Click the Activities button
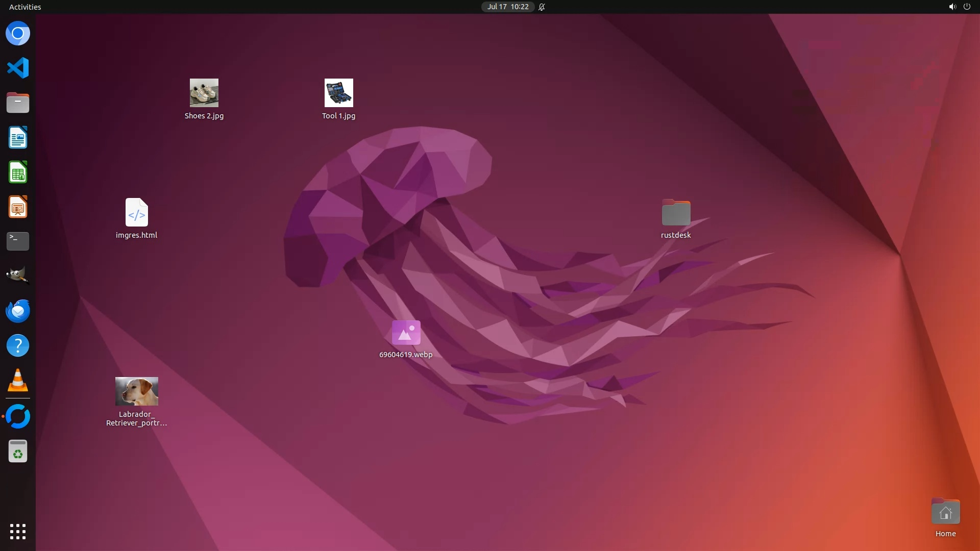980x551 pixels. click(25, 7)
